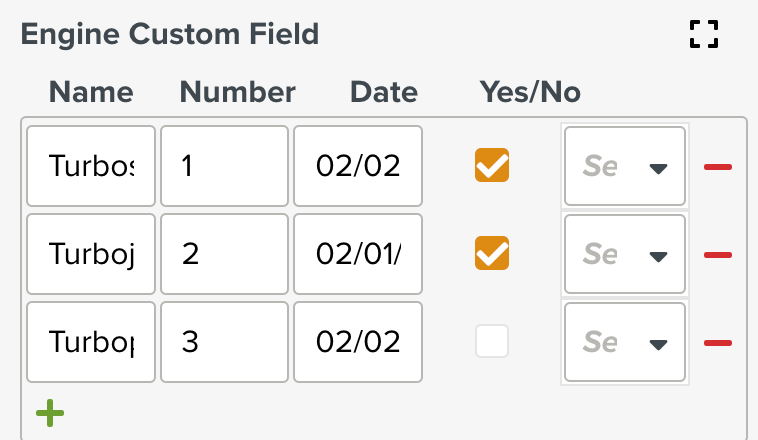Click the Date field in third row

358,343
